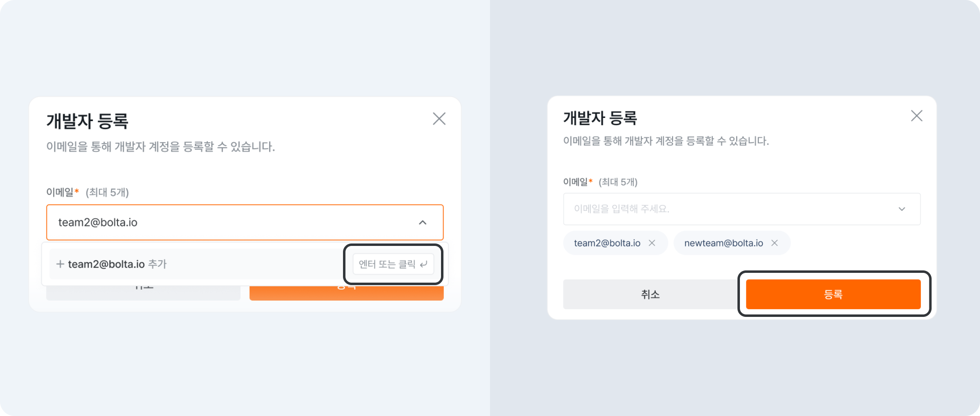Click the orange 등록 button in the right dialog

[833, 294]
